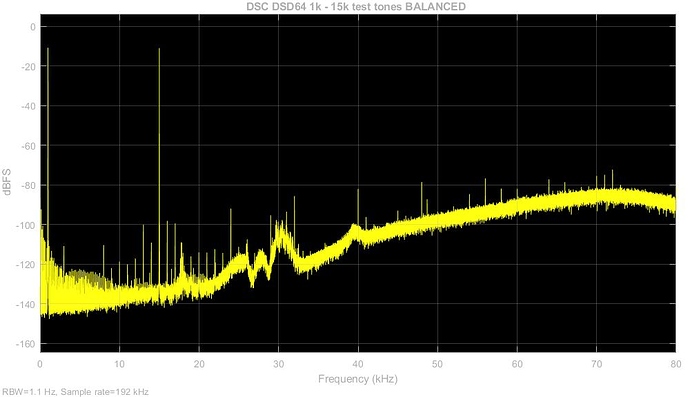Click the spur peak at 48 kHz
Viewport: 690px width, 397px height.
pyautogui.click(x=422, y=184)
